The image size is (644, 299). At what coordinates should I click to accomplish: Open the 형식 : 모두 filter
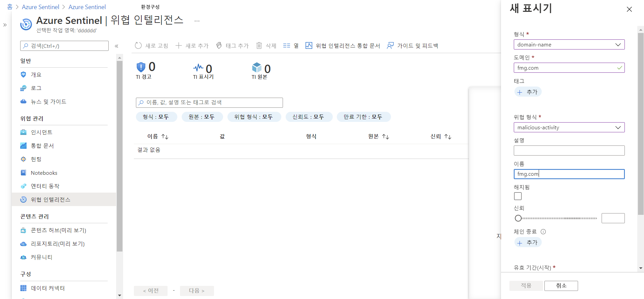point(156,117)
